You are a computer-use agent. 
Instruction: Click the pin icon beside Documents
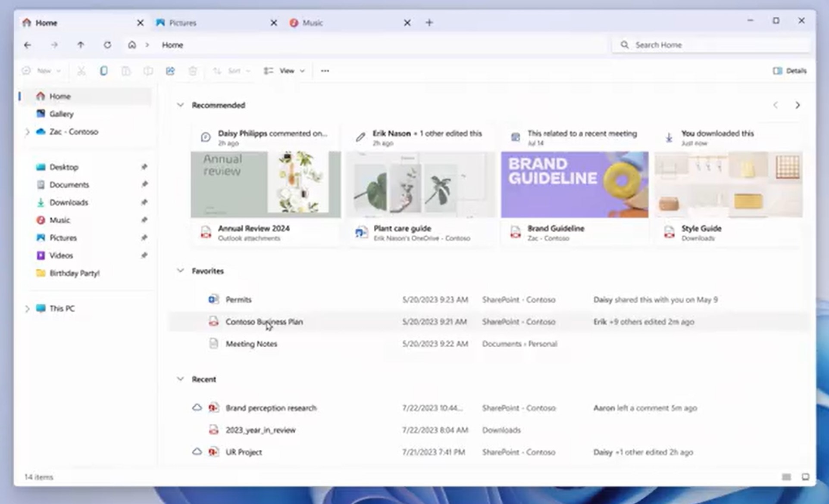[144, 184]
